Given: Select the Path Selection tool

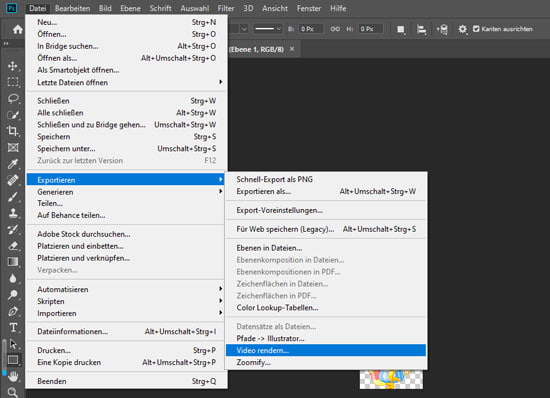Looking at the screenshot, I should click(13, 344).
